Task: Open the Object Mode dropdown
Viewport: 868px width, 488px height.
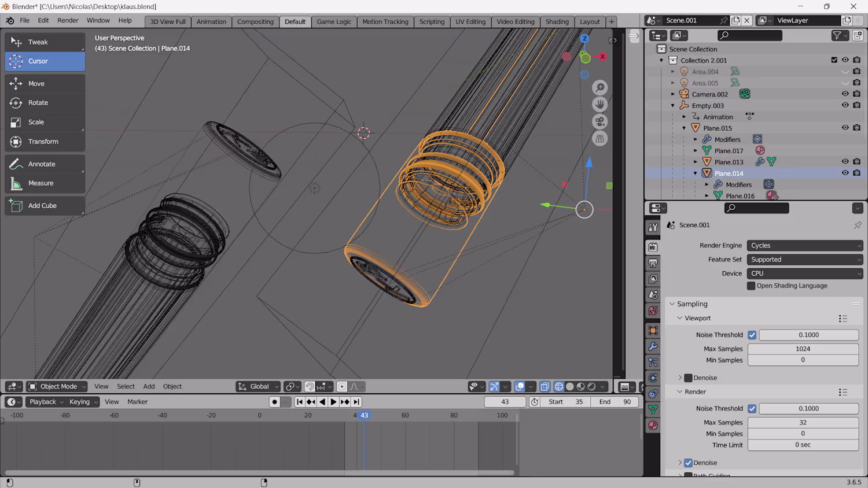Action: tap(57, 387)
